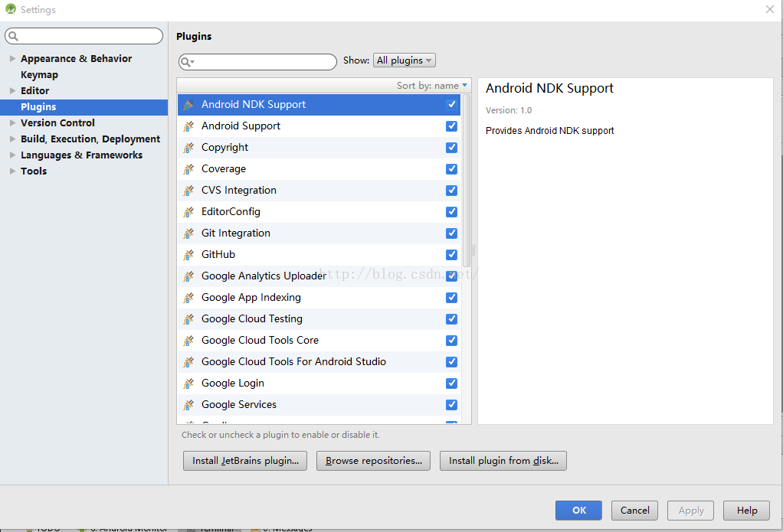Click the GitHub plugin icon
783x532 pixels.
point(188,255)
